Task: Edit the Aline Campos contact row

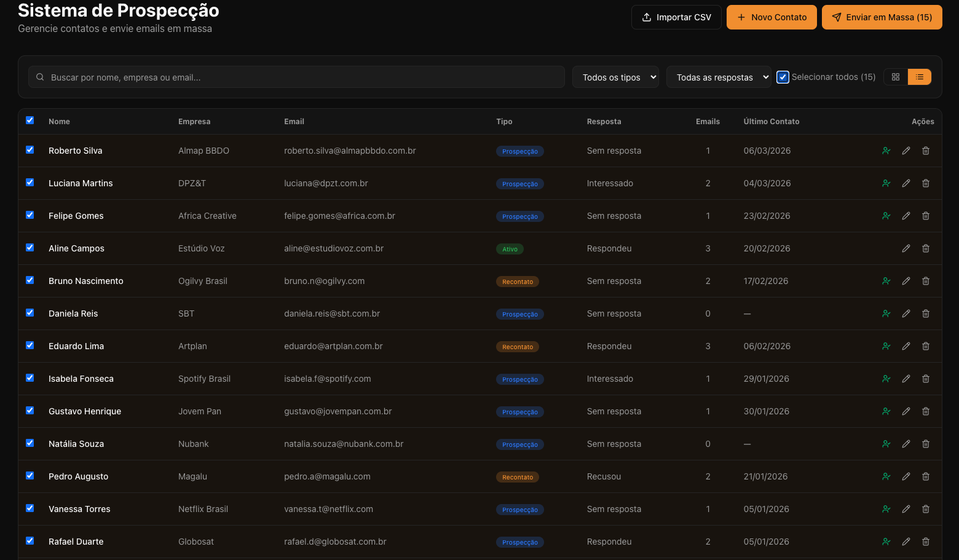Action: click(x=906, y=248)
